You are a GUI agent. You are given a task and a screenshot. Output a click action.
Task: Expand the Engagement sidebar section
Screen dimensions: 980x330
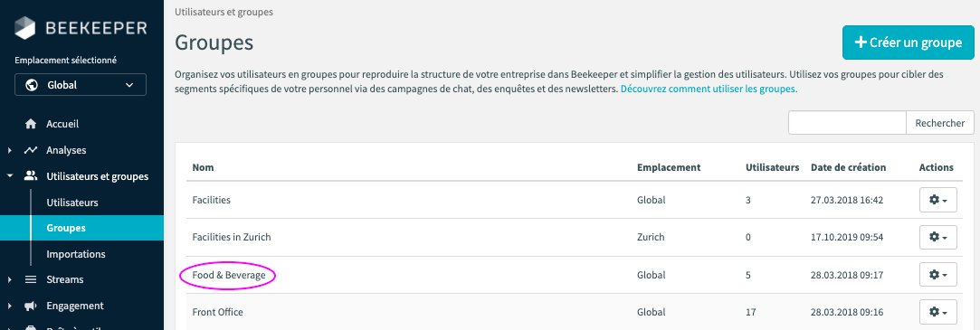(9, 306)
